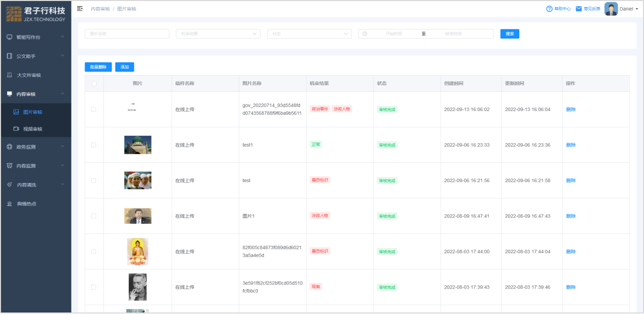Click the 舆情热点 icon
This screenshot has height=314, width=644.
[10, 203]
